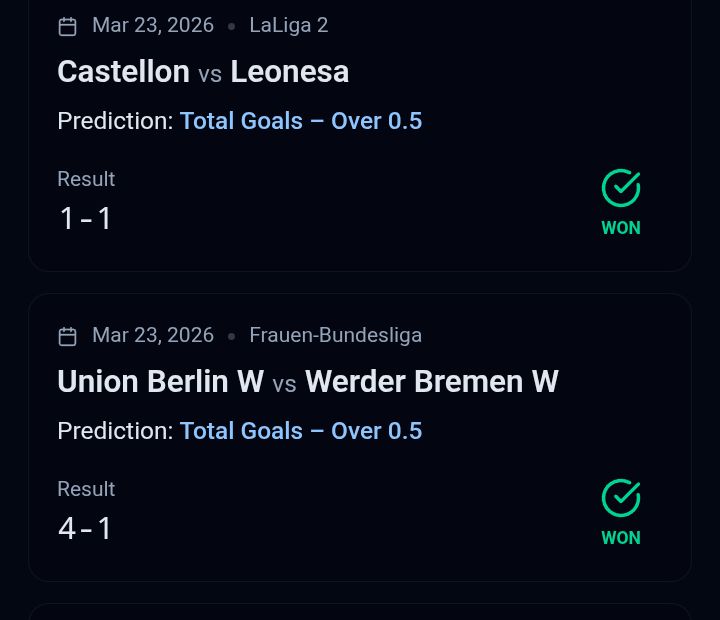Click the Castellon match date Mar 23, 2026

click(x=153, y=25)
